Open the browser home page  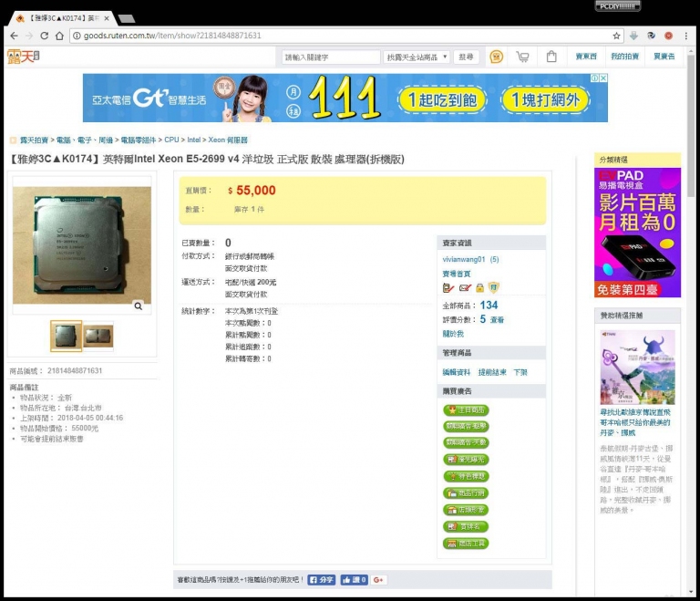point(59,36)
